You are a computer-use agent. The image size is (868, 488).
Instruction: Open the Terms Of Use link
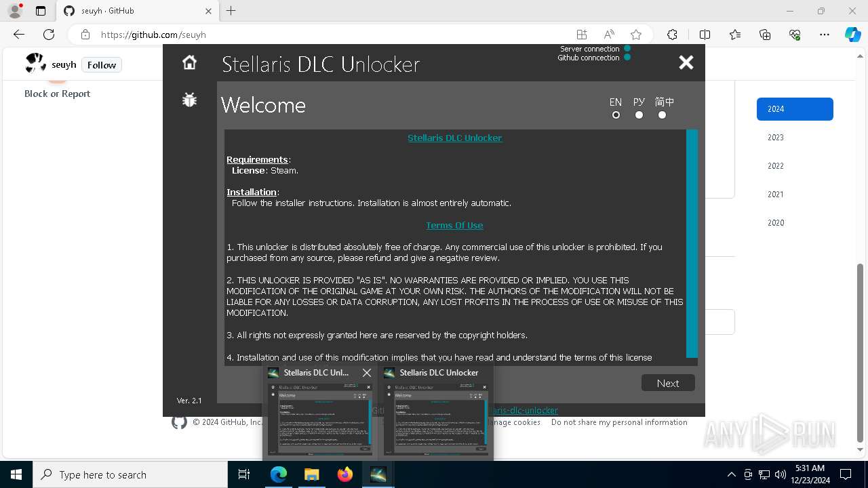(x=454, y=225)
